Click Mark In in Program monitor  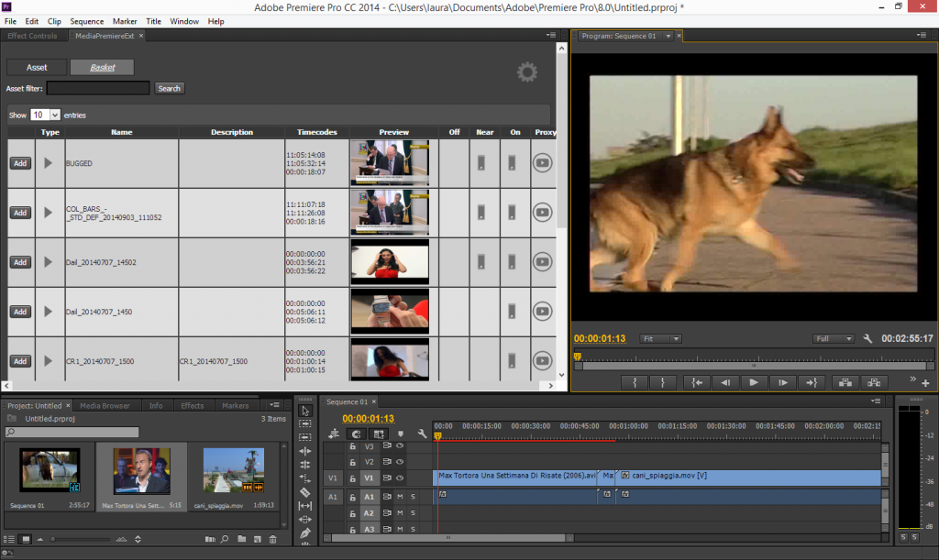pyautogui.click(x=635, y=383)
